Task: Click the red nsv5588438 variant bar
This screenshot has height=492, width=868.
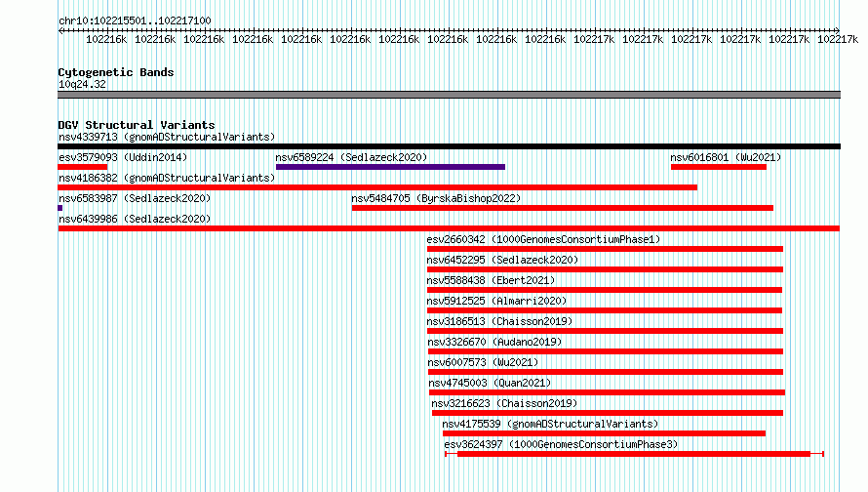Action: pyautogui.click(x=605, y=290)
